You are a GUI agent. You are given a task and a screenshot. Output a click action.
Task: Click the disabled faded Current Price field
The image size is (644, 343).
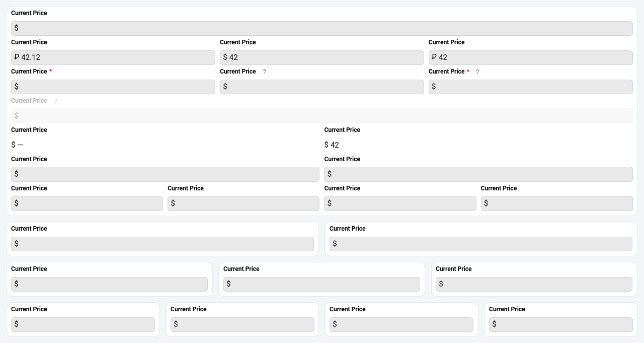[322, 116]
